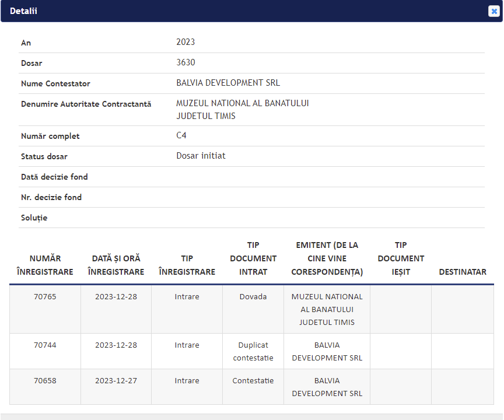Select registration number 70765
Image resolution: width=504 pixels, height=420 pixels.
45,297
